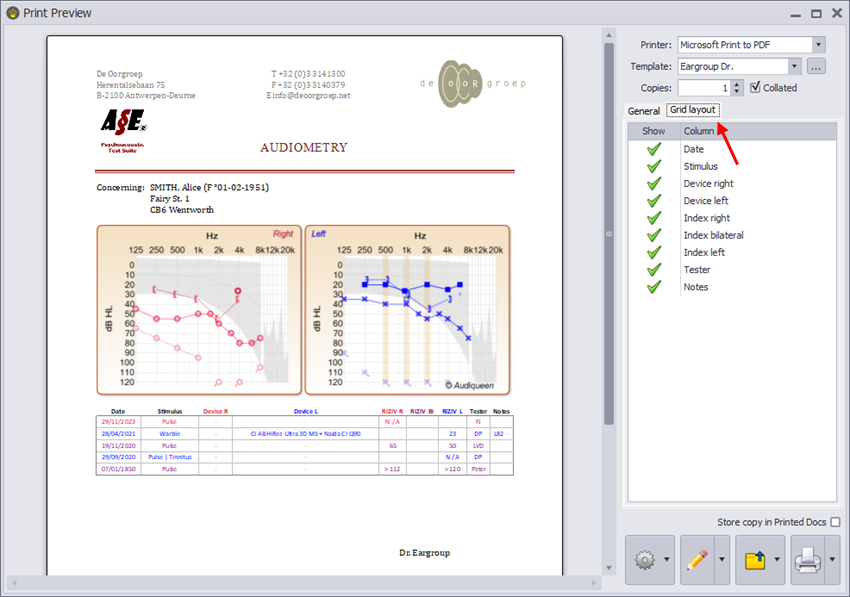Toggle the Device left column checkmark

click(654, 201)
